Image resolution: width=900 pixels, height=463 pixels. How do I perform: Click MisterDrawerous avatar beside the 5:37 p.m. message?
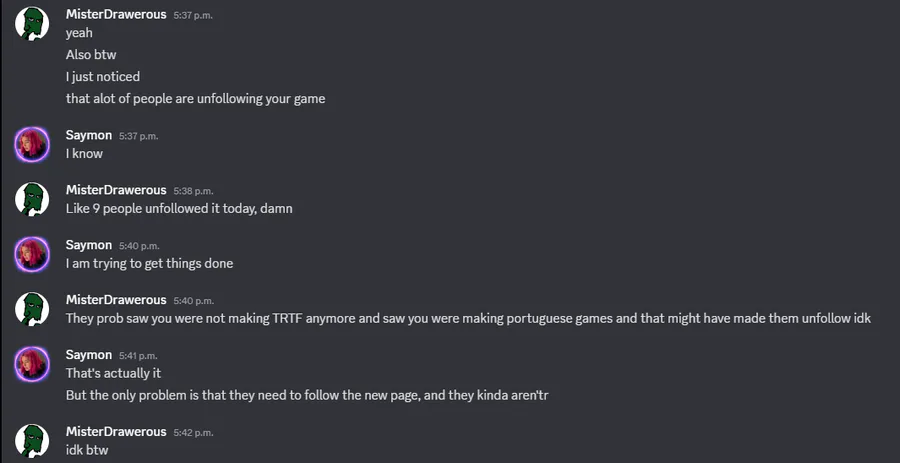tap(32, 23)
